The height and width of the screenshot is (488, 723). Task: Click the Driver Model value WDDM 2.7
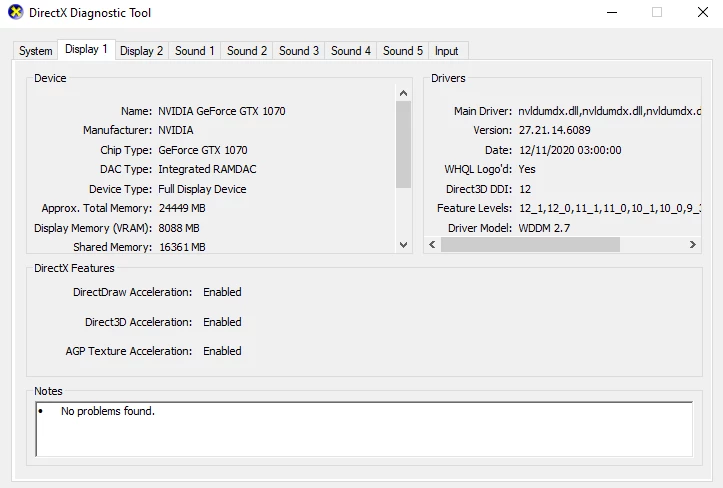pyautogui.click(x=544, y=228)
